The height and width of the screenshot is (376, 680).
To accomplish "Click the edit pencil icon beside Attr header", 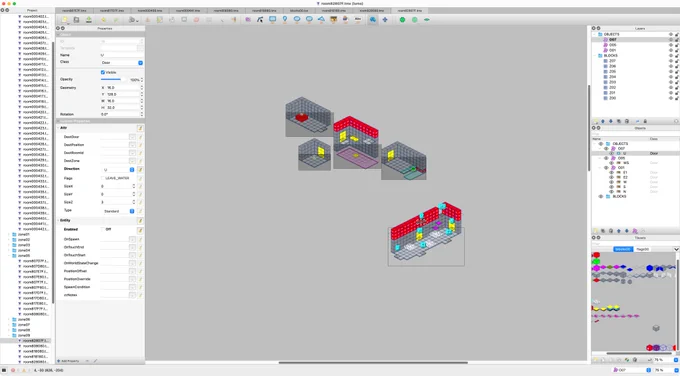I will point(140,128).
